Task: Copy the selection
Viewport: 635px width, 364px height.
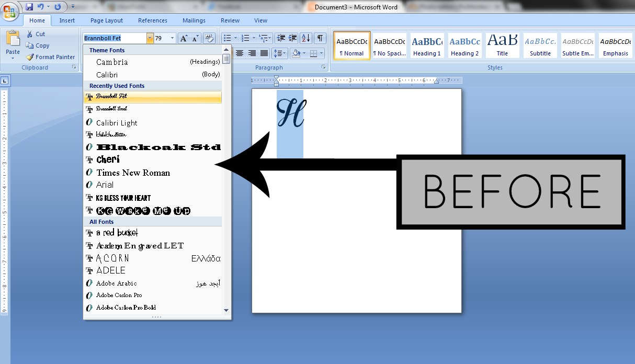Action: coord(38,45)
